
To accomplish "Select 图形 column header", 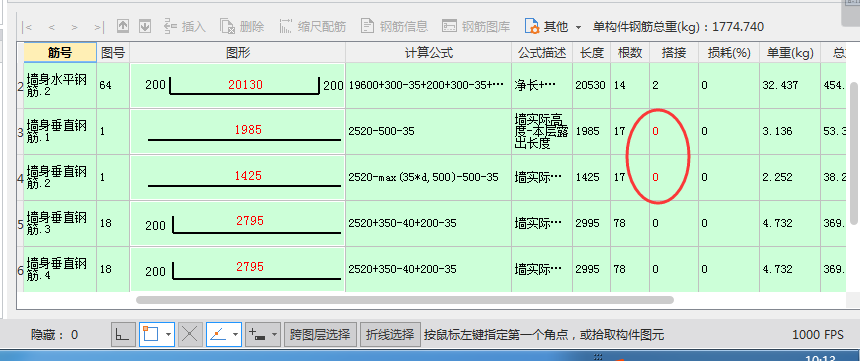I will 237,53.
